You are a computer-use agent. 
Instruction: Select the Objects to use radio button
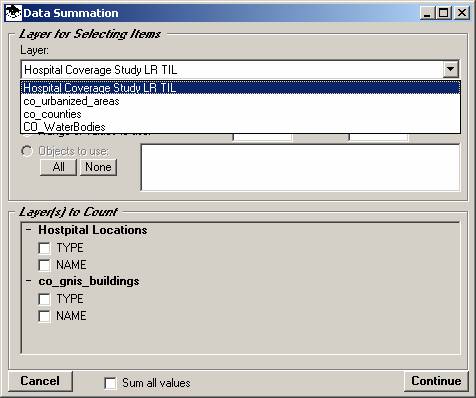click(27, 151)
